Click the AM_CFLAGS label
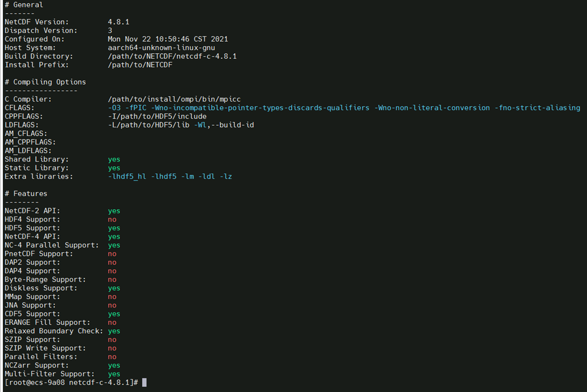This screenshot has height=392, width=587. pyautogui.click(x=26, y=134)
